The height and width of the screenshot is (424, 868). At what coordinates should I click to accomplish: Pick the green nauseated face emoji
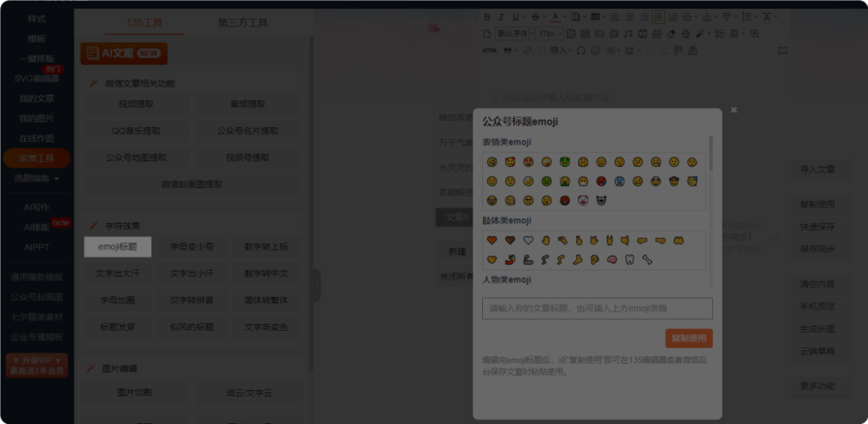pyautogui.click(x=547, y=181)
